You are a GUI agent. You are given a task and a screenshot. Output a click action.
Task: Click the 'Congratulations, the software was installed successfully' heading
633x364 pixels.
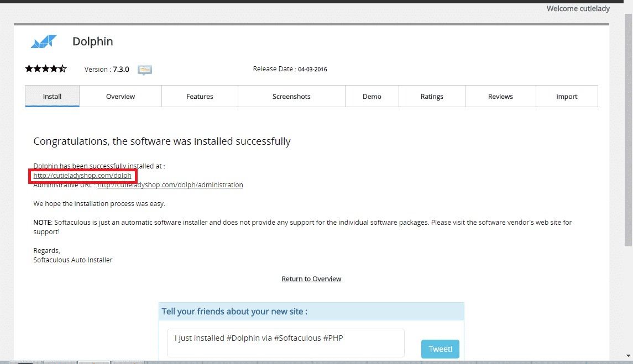coord(162,141)
